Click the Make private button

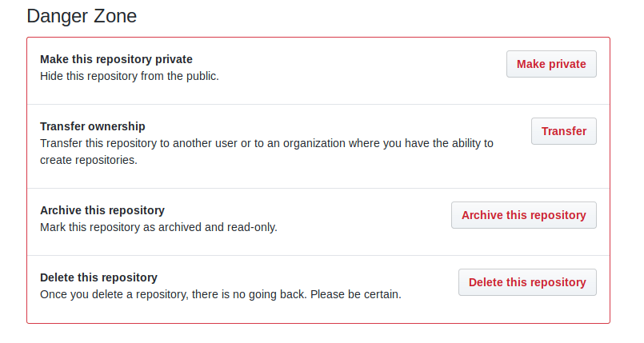(x=551, y=64)
